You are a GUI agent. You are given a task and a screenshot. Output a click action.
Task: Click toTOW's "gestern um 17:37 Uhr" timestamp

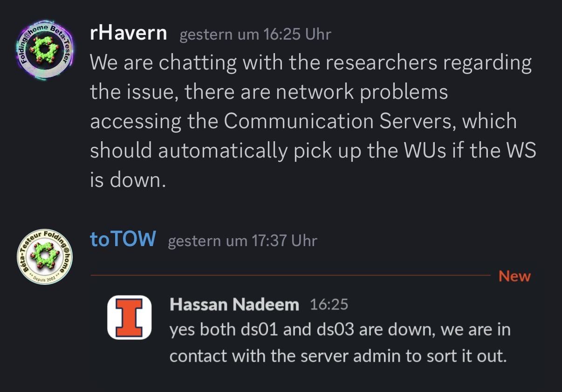[x=242, y=241]
